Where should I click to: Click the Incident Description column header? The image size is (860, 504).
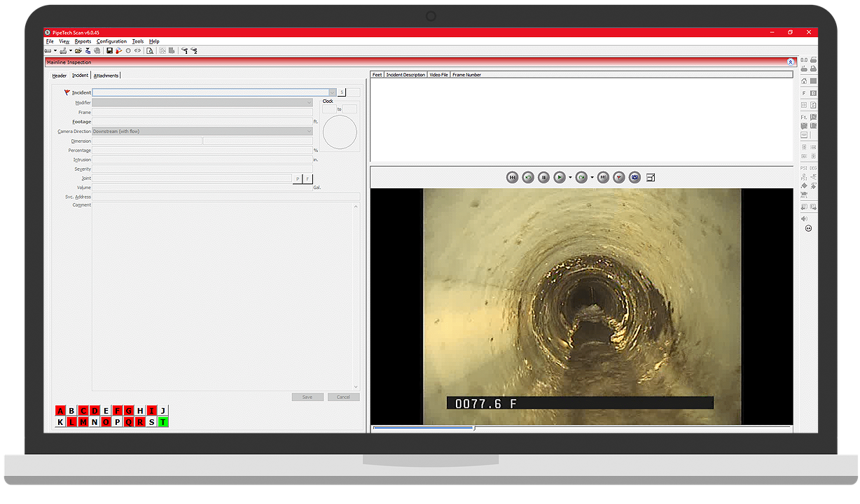[406, 75]
